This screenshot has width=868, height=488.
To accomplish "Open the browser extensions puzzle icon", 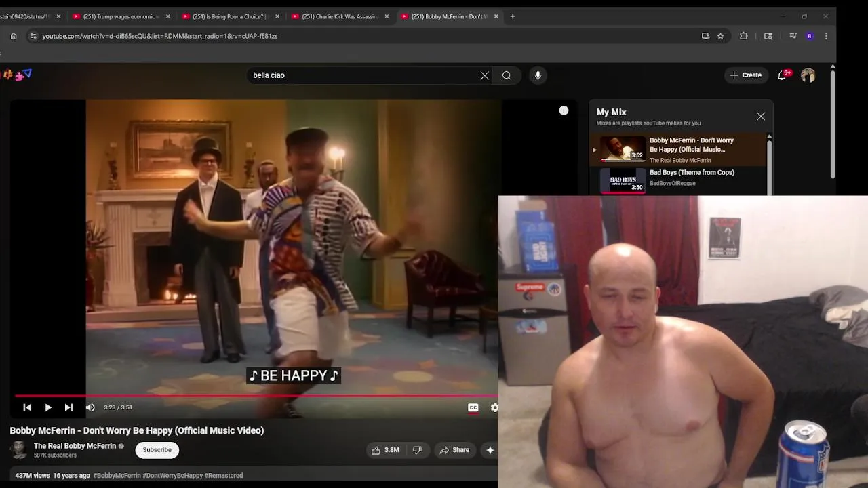I will [744, 36].
